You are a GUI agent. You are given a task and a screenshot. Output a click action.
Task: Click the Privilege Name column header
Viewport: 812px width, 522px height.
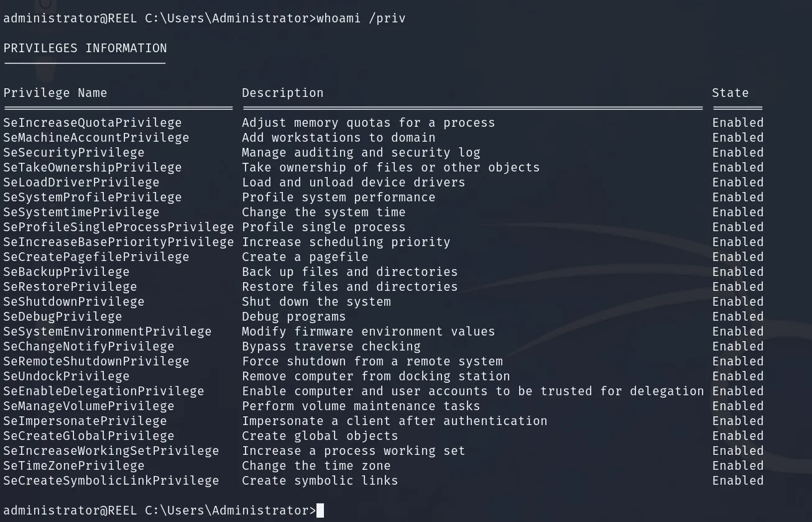click(x=55, y=93)
